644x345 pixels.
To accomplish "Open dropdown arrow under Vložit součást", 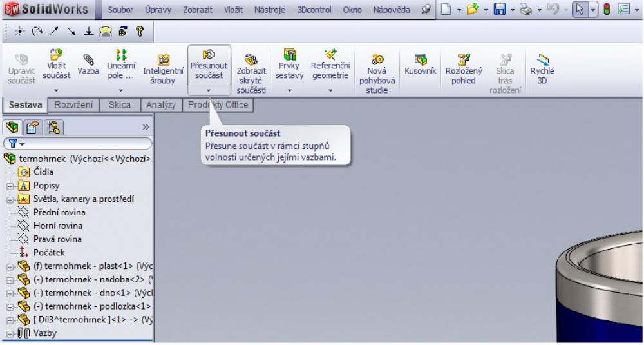I will click(57, 90).
